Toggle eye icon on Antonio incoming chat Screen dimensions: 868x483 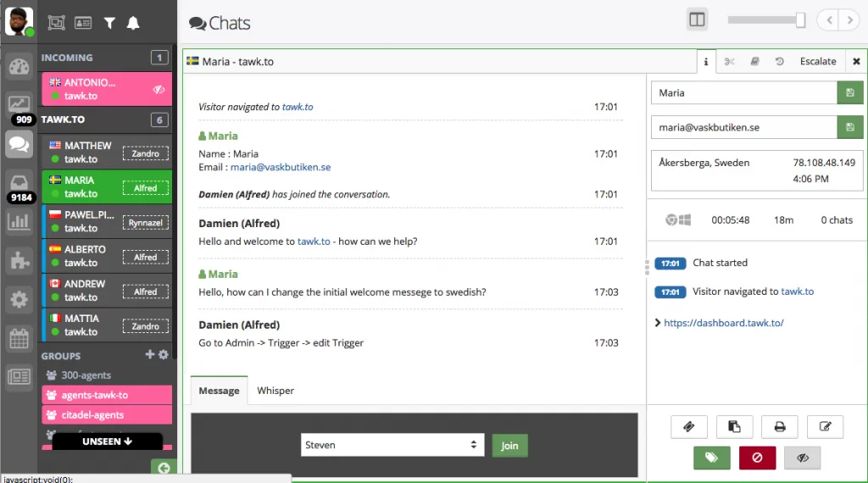click(158, 89)
